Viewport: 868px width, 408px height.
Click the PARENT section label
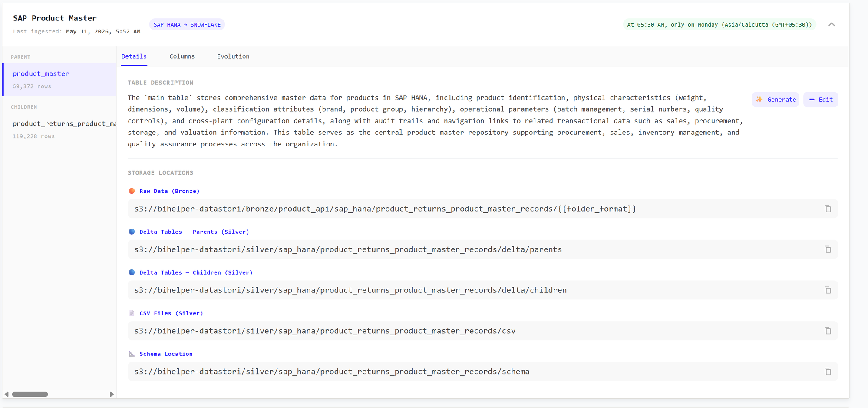[20, 57]
